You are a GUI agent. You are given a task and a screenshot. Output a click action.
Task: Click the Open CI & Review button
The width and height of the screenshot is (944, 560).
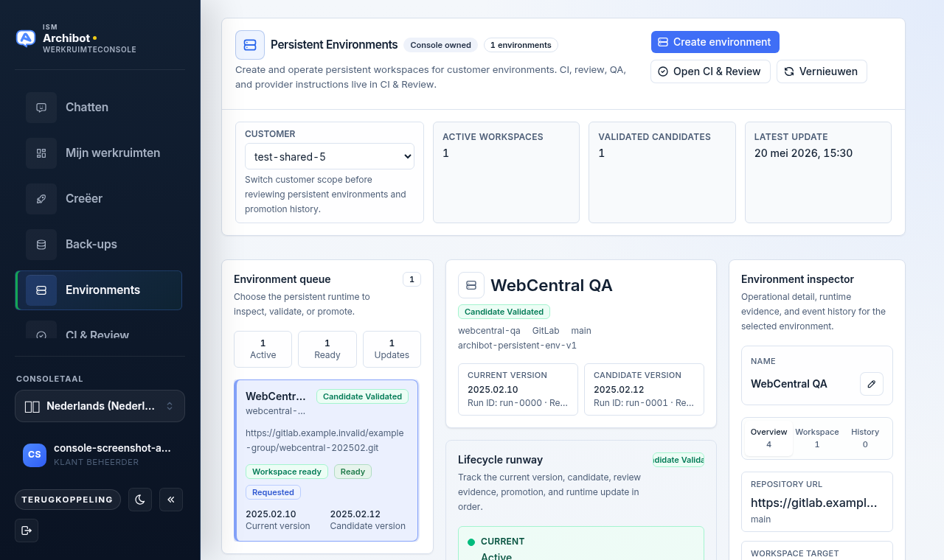[710, 71]
